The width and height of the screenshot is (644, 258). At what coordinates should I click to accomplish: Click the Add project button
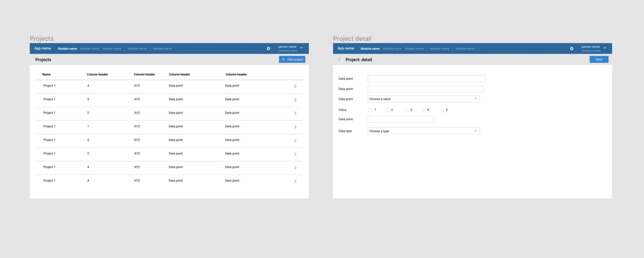click(x=292, y=59)
